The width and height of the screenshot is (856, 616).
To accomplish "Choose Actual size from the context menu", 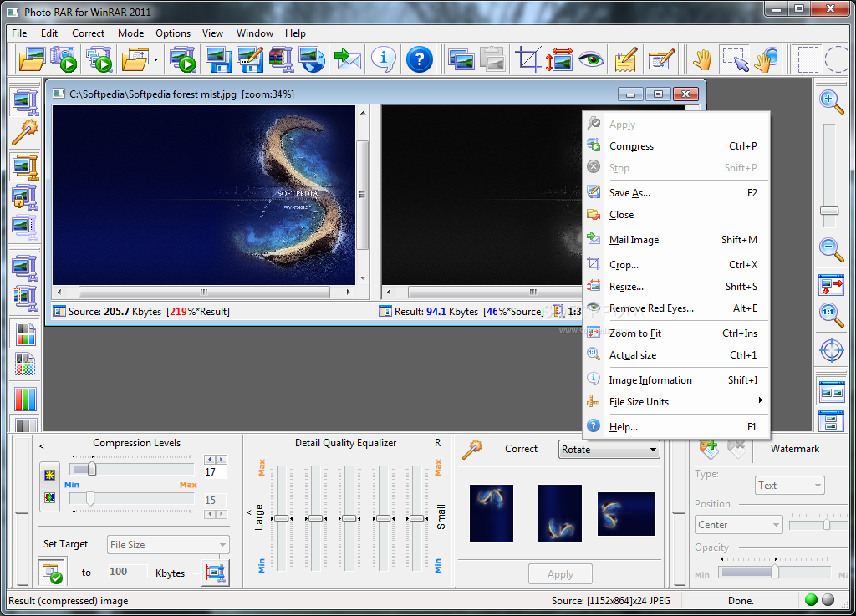I will (675, 354).
